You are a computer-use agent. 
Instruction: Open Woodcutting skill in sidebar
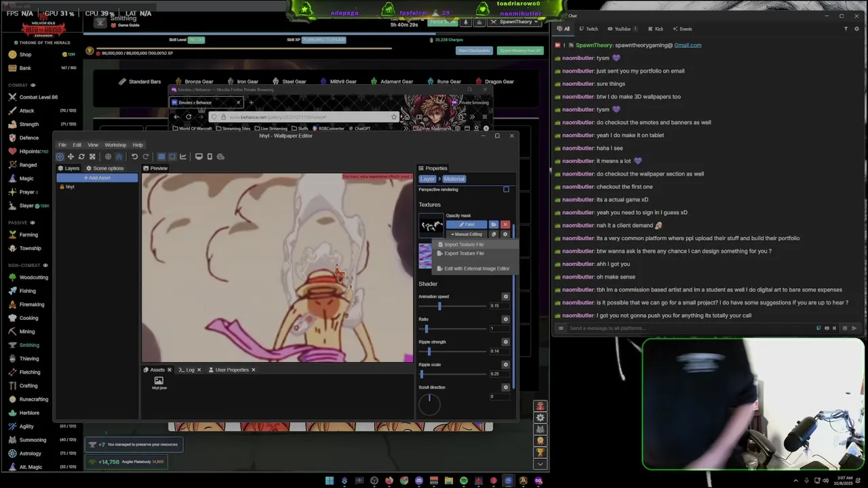[x=33, y=277]
